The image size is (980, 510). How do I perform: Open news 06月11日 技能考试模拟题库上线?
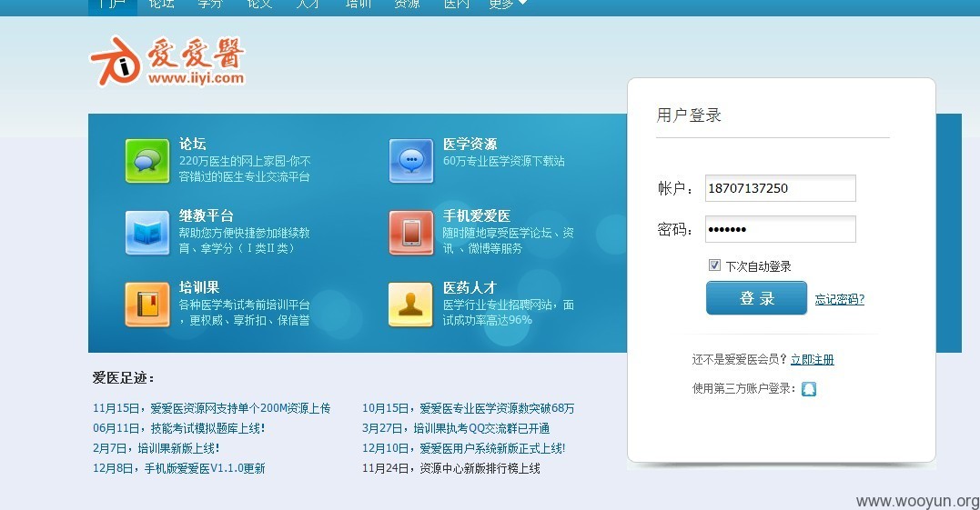coord(178,428)
